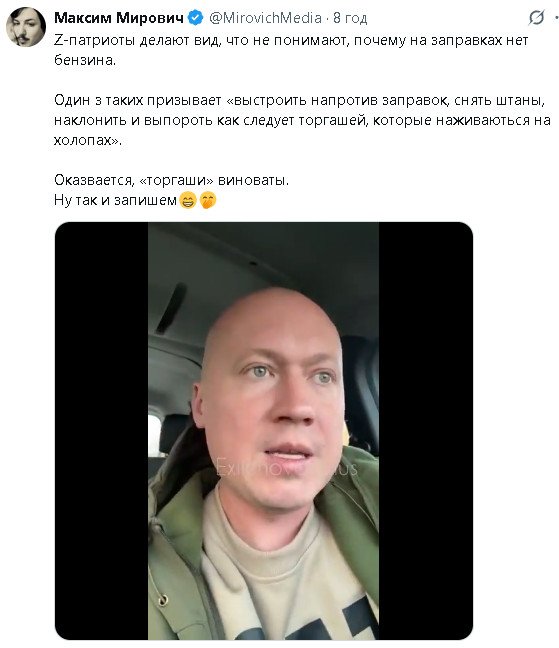The height and width of the screenshot is (648, 559).
Task: Play the embedded video of the man
Action: (x=264, y=431)
